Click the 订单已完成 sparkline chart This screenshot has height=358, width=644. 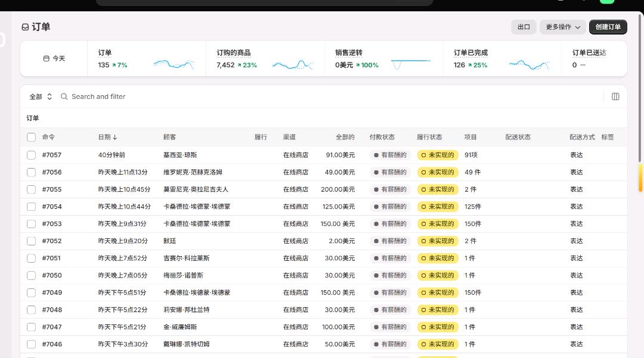pyautogui.click(x=530, y=64)
